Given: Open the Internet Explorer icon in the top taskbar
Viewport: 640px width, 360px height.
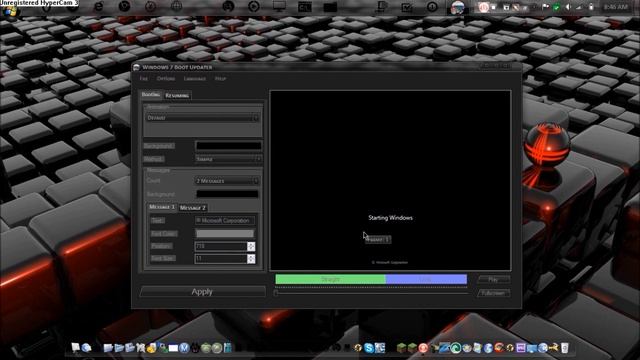Looking at the screenshot, I should (98, 7).
